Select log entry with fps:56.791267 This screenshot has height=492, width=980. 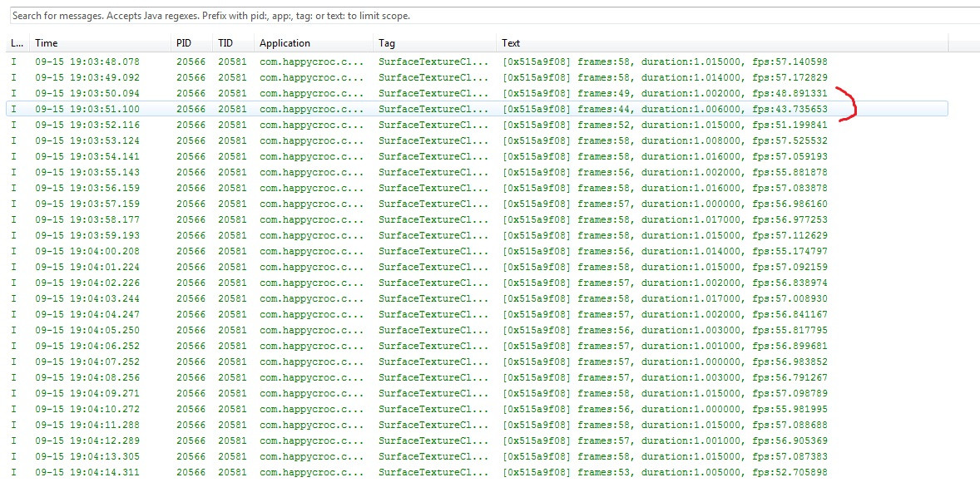pyautogui.click(x=478, y=378)
